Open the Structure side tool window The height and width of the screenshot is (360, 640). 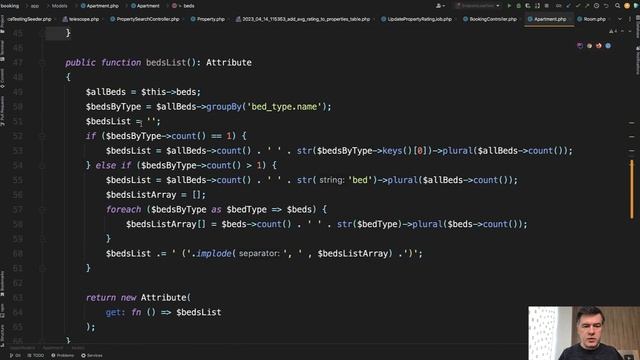tap(2, 335)
